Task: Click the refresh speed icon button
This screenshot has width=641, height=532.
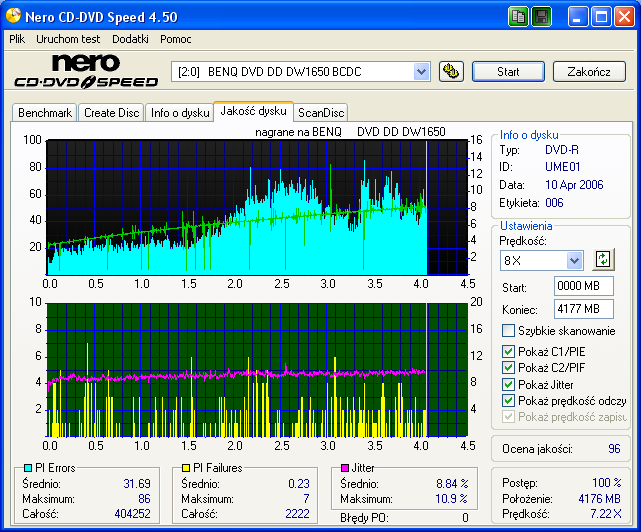Action: click(x=603, y=259)
